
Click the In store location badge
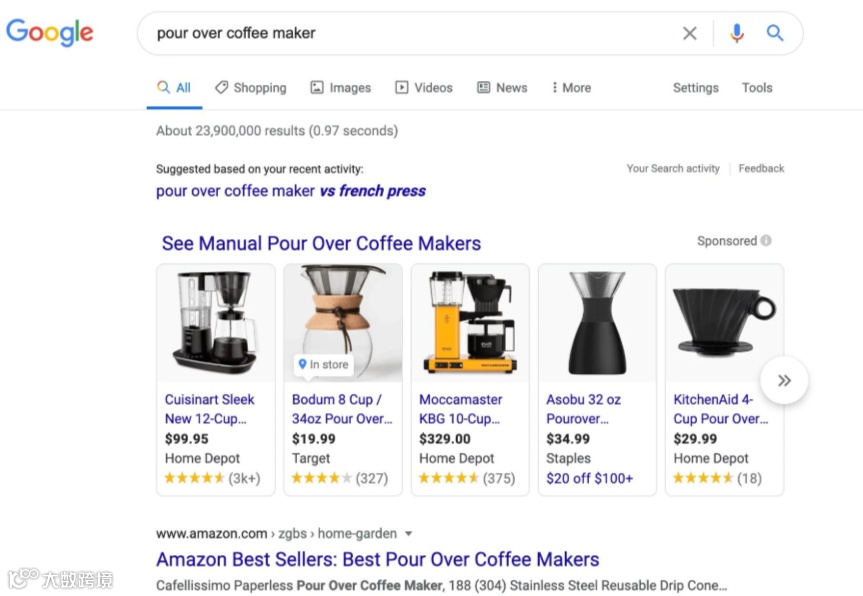pos(324,364)
